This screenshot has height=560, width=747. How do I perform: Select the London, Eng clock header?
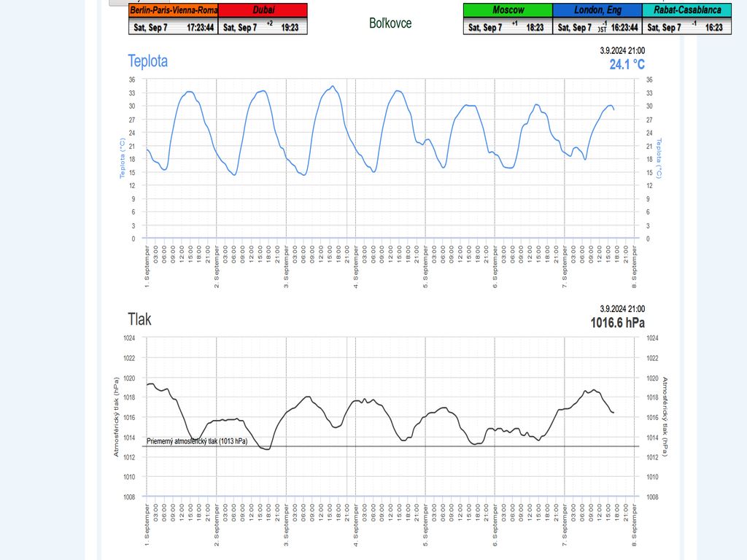point(597,10)
